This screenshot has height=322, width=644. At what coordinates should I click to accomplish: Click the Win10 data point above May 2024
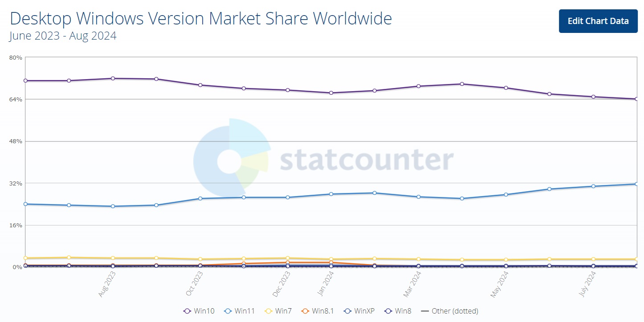[x=505, y=88]
